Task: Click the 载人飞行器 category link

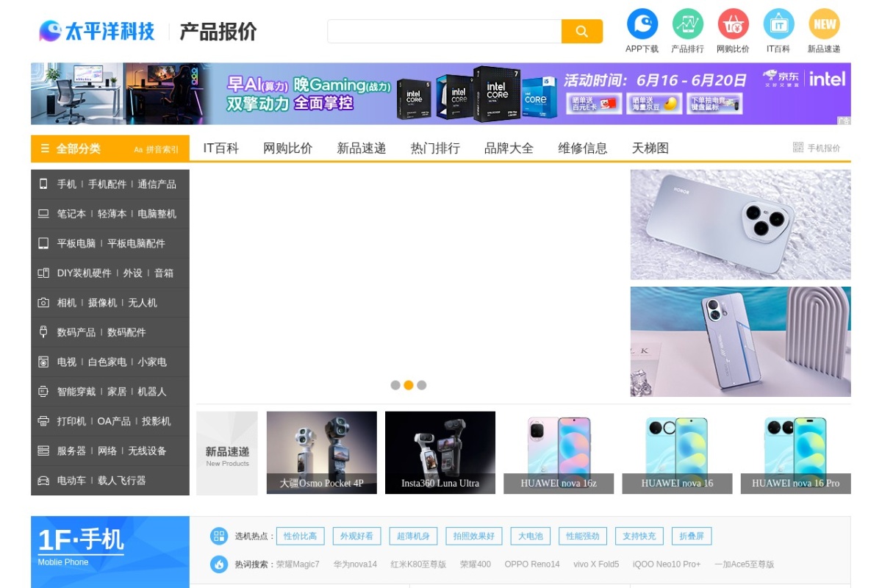Action: coord(122,481)
